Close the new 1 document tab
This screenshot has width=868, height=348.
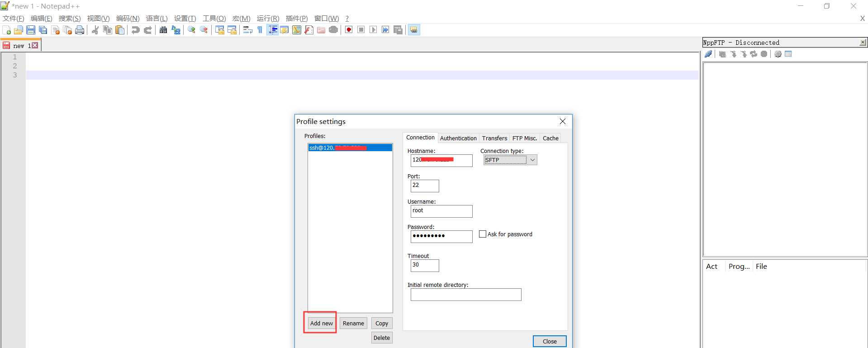click(x=35, y=45)
